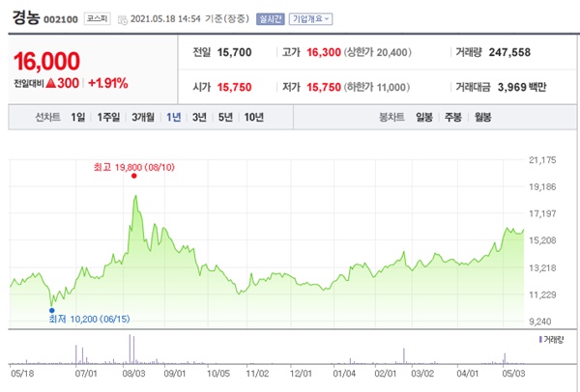Click the stock code 002100

point(61,19)
